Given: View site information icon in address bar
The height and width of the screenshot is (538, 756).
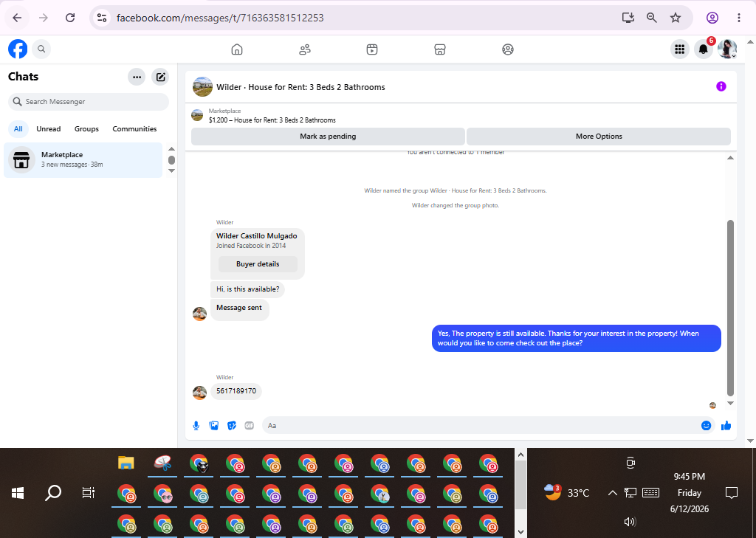Looking at the screenshot, I should click(102, 18).
